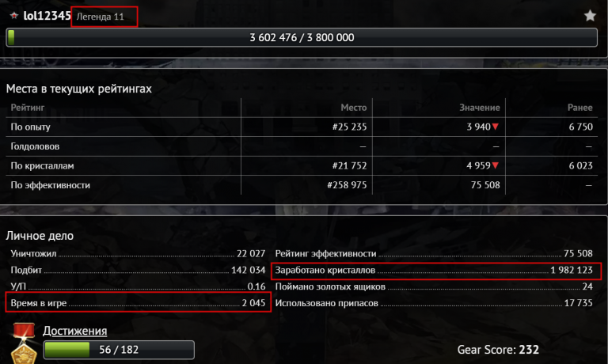The image size is (608, 364).
Task: Click the experience progress bar 3 602 476
Action: (302, 38)
